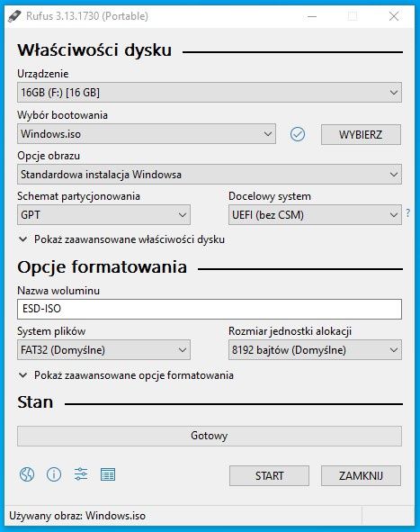Click the Stan heading

(35, 402)
